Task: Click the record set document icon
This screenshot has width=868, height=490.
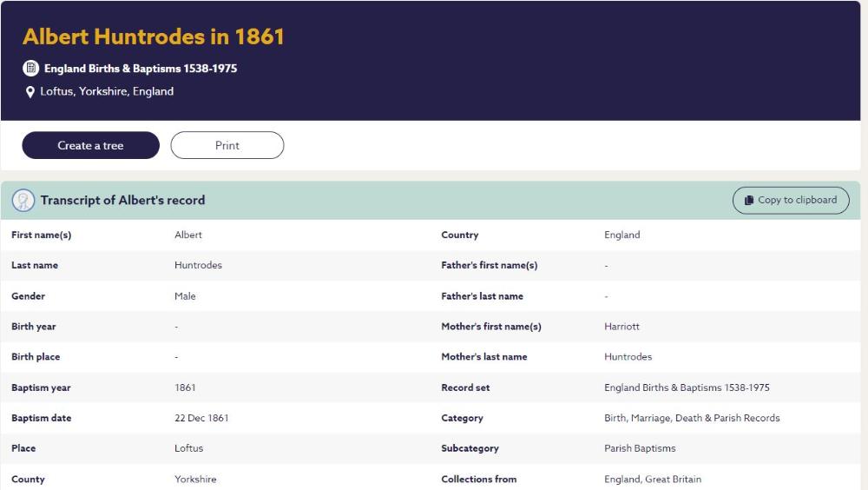Action: pos(30,68)
